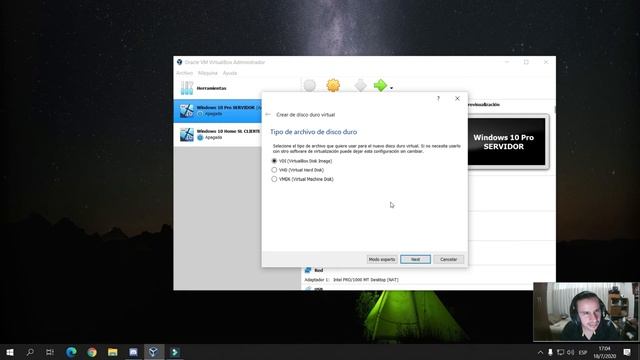Click the yellow gear Configuración toolbar icon
Screen dimensions: 640x360
coord(333,85)
